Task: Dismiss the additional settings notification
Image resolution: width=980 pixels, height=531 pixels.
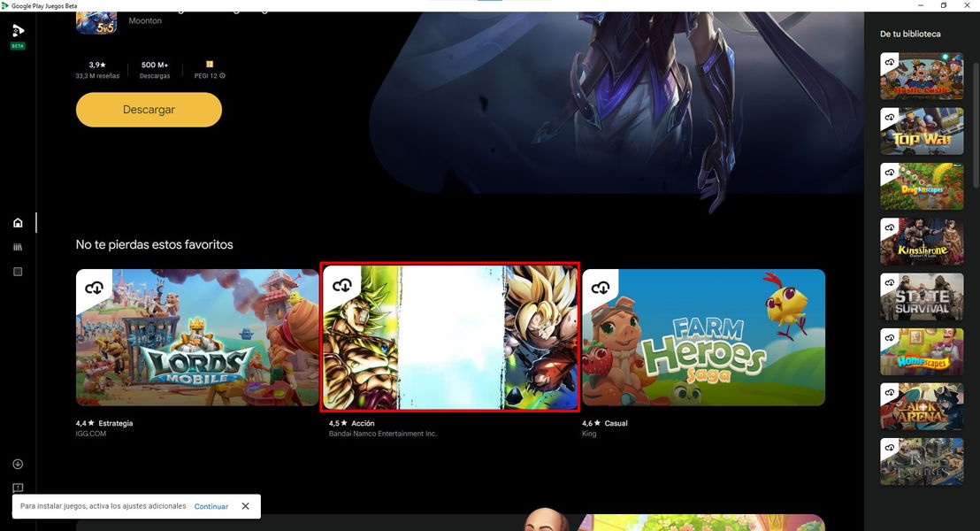Action: [x=246, y=506]
